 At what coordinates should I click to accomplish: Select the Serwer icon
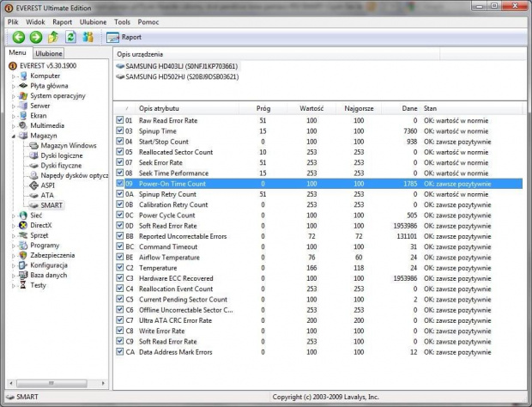point(23,106)
